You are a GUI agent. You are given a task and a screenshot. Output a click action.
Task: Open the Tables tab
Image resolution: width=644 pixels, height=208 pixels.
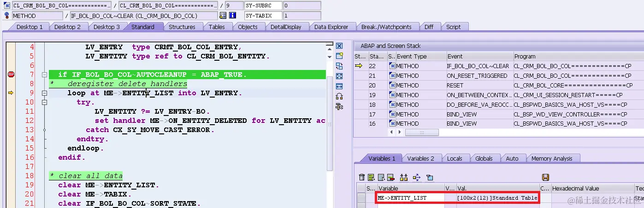217,27
